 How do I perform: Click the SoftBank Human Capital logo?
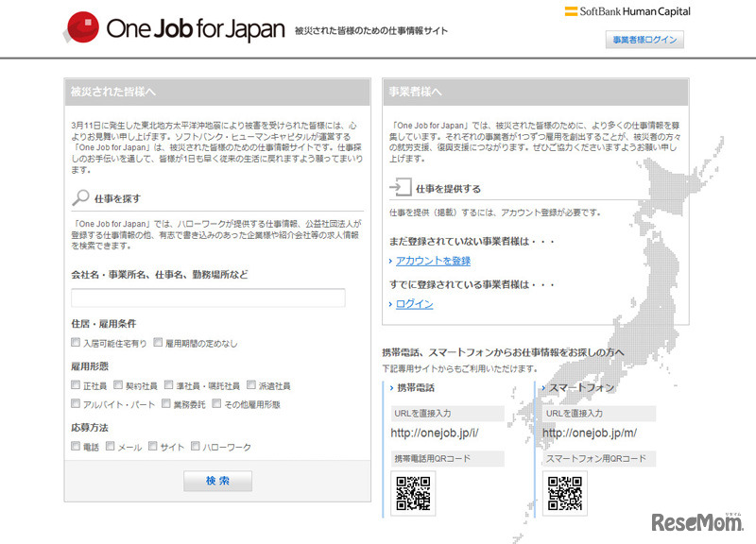coord(627,12)
